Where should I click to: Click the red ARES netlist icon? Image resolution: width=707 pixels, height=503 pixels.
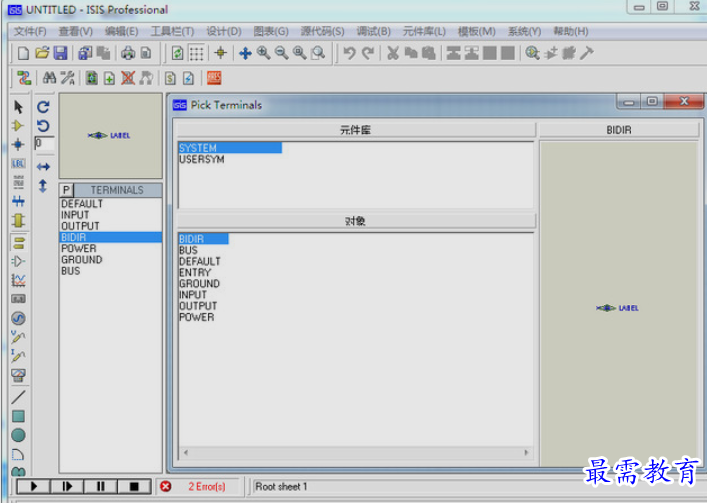[x=214, y=78]
